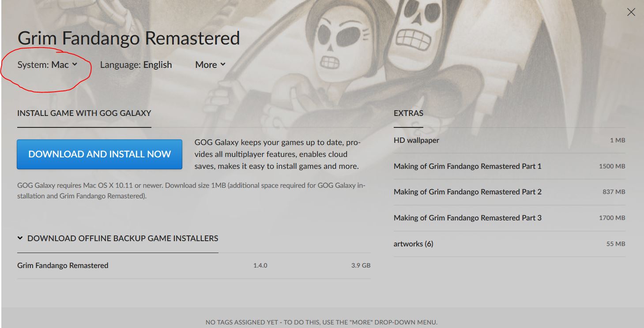Viewport: 644px width, 328px height.
Task: Download Grim Fandango Remastered offline installer
Action: (194, 265)
